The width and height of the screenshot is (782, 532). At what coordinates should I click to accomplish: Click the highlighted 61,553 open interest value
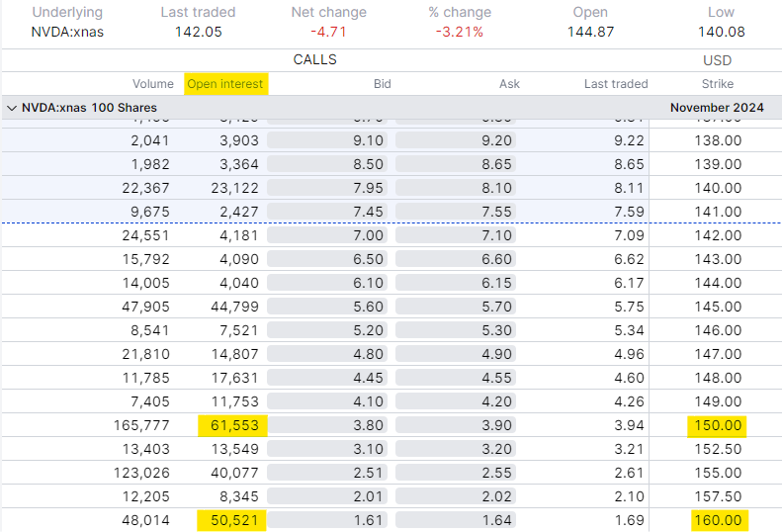(x=233, y=425)
